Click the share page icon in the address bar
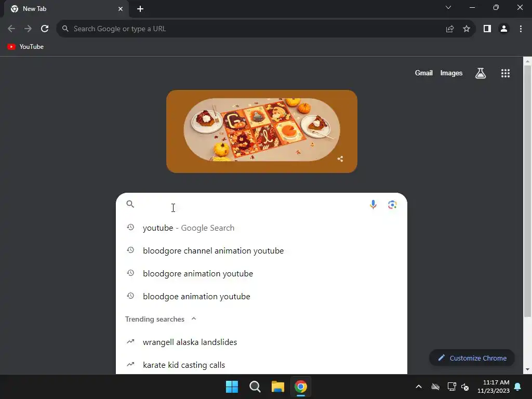Screen dimensions: 532x399 pyautogui.click(x=450, y=29)
